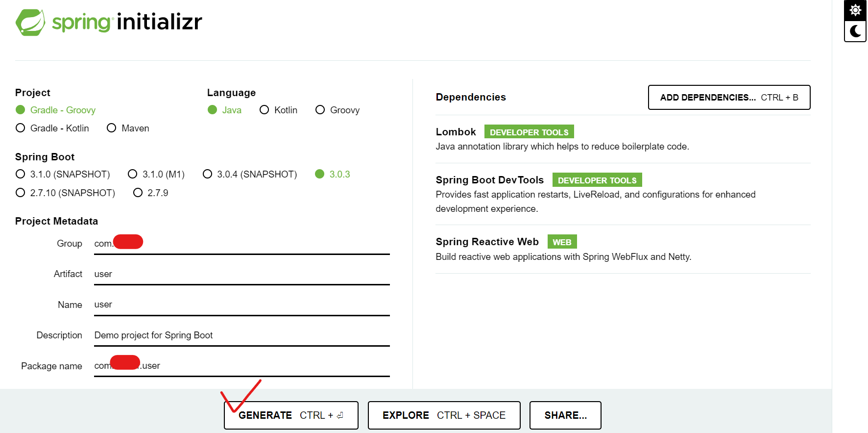Click Lombok description text

click(562, 146)
